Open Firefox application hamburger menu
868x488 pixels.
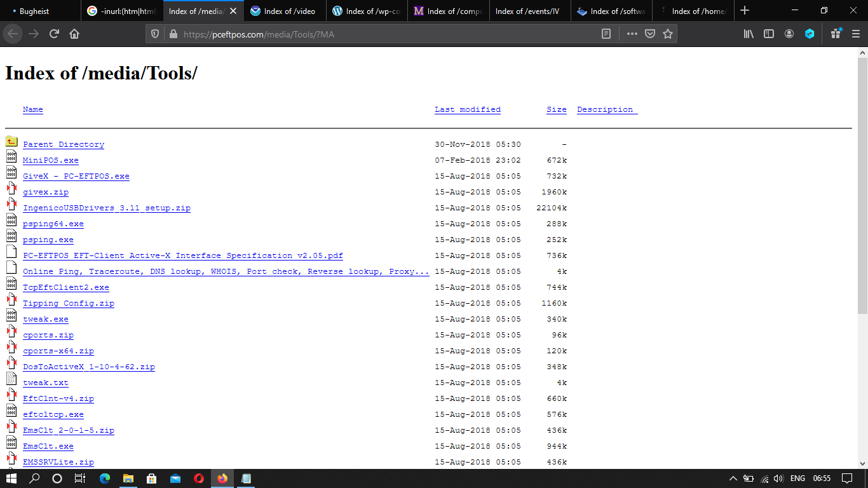(855, 34)
